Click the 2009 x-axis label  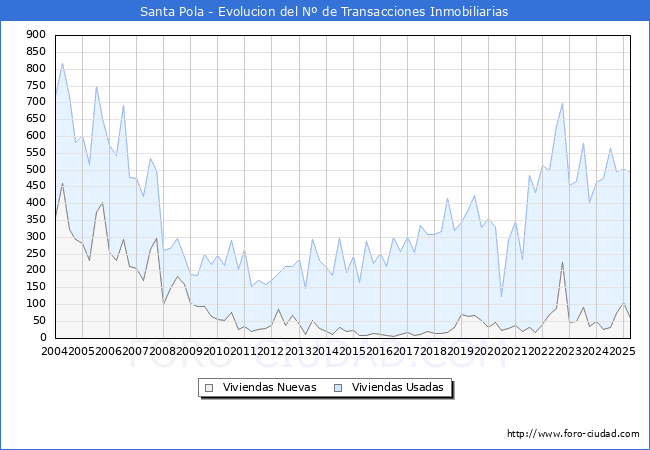190,351
